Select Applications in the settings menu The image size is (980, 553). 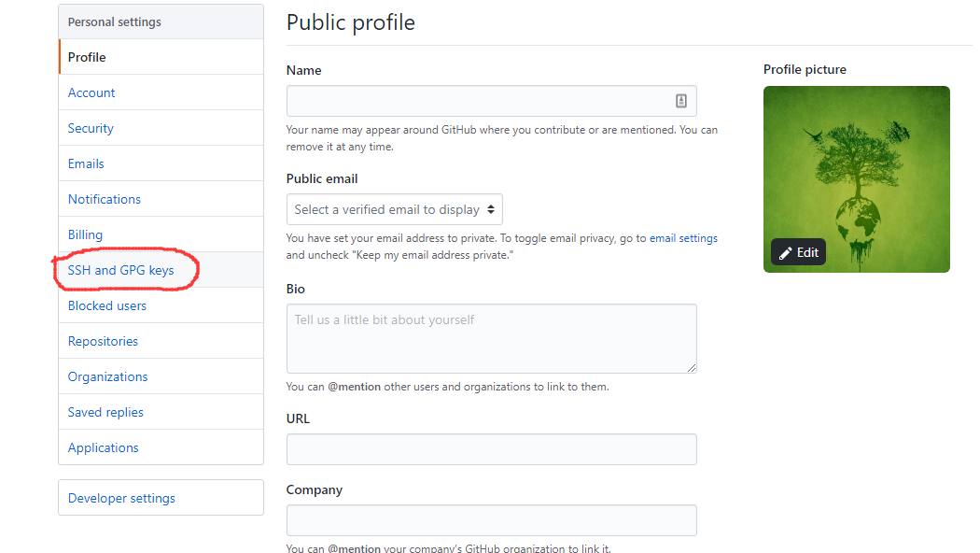(103, 447)
